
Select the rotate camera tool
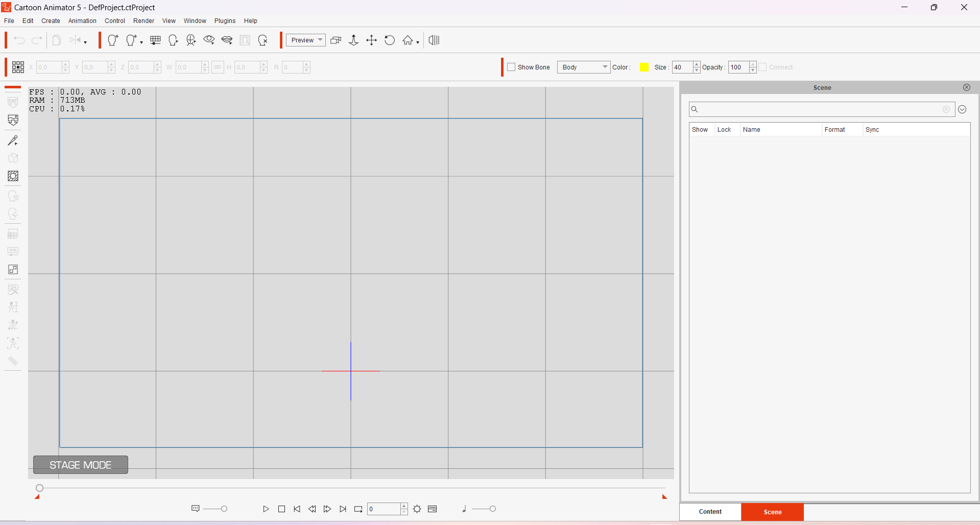pos(390,40)
